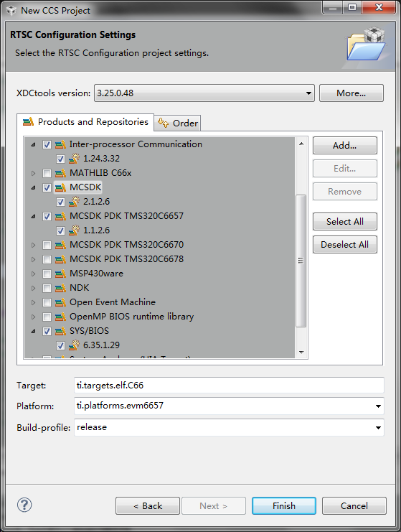Click the MATHLIB C66x product icon
Screen dimensions: 401x532
[61, 173]
